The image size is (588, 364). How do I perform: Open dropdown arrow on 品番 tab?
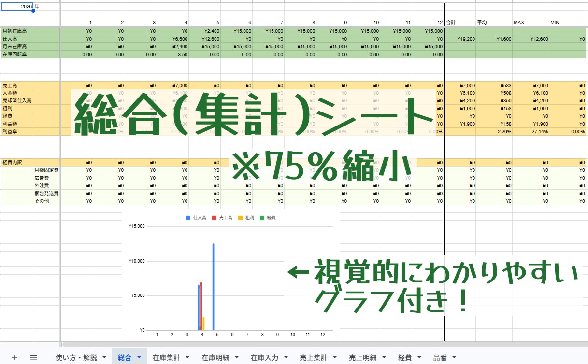(454, 358)
